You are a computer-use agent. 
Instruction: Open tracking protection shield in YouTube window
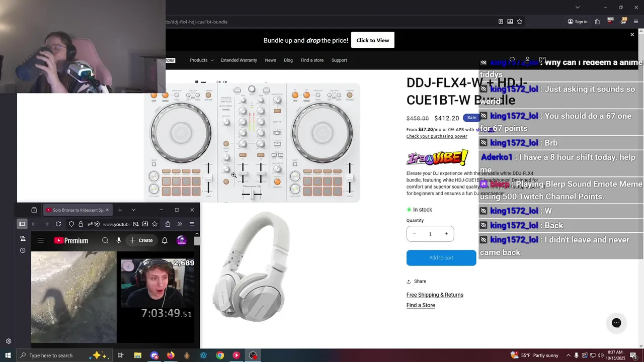71,224
